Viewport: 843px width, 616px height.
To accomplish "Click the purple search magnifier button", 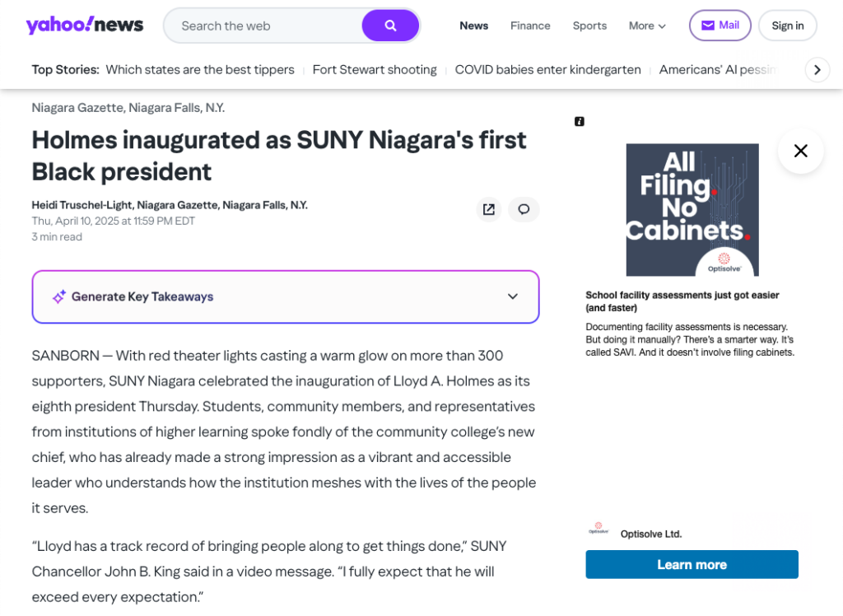I will (x=390, y=26).
